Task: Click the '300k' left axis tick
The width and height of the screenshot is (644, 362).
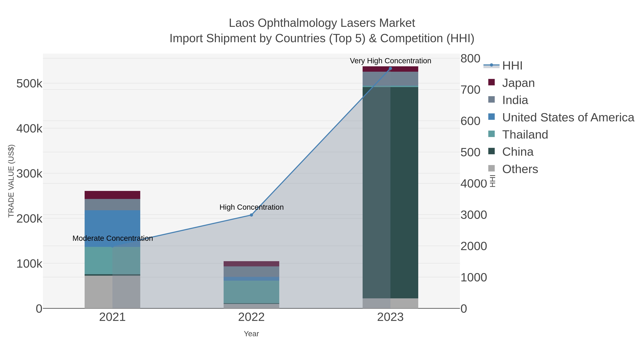Action: (x=30, y=174)
